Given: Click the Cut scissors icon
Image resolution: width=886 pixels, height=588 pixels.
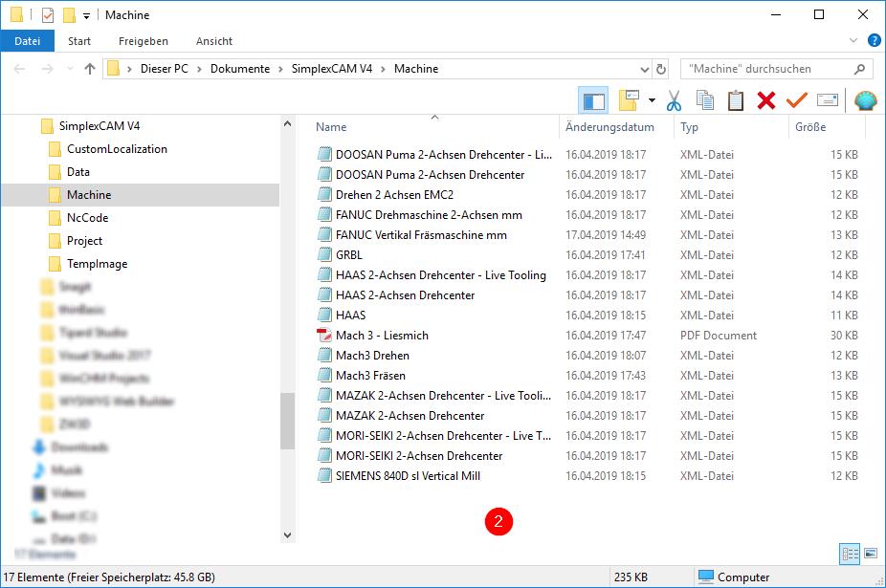Looking at the screenshot, I should coord(674,100).
